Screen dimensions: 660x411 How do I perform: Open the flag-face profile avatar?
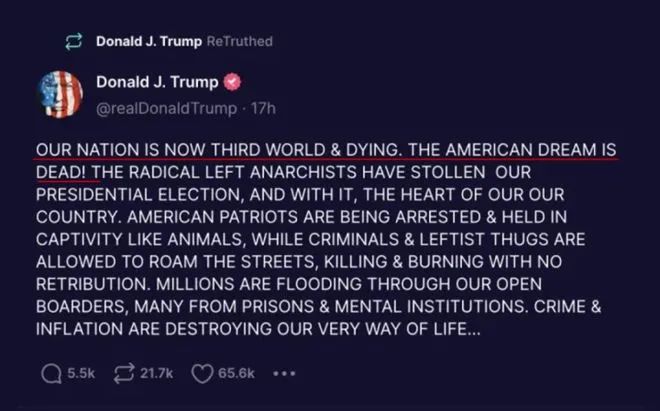point(61,94)
